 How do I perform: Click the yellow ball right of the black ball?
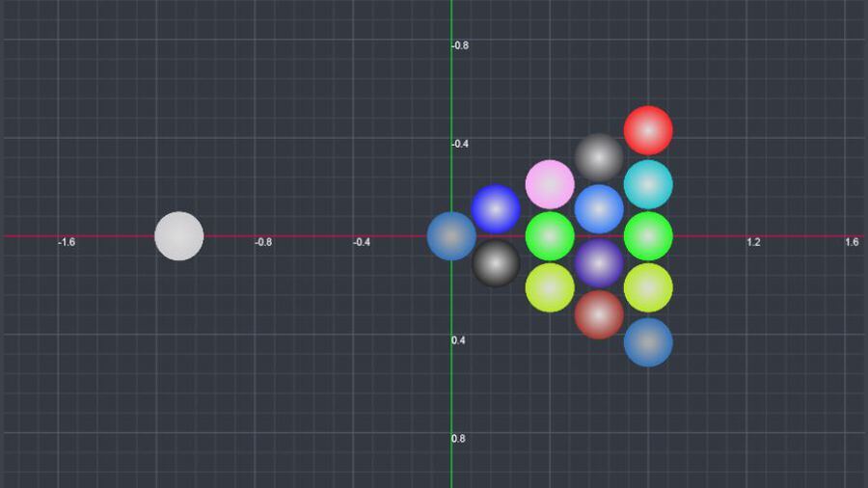[x=550, y=287]
